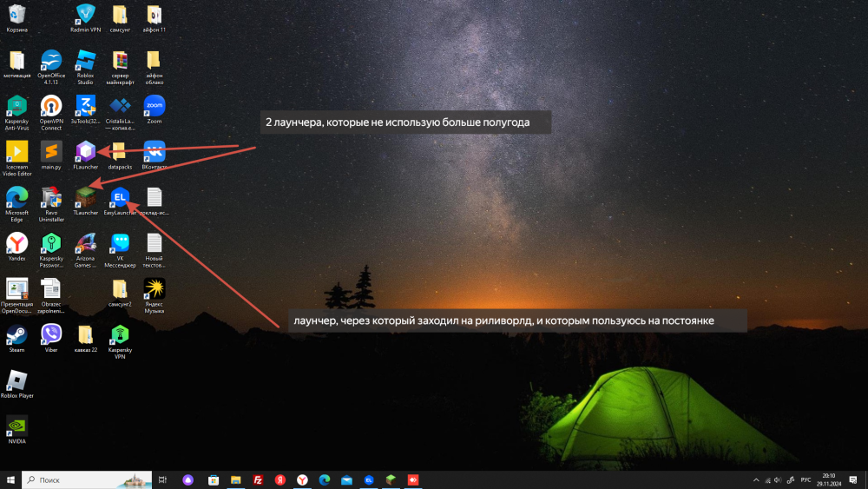
Task: Switch to Yandex Browser on the taskbar
Action: pos(302,479)
